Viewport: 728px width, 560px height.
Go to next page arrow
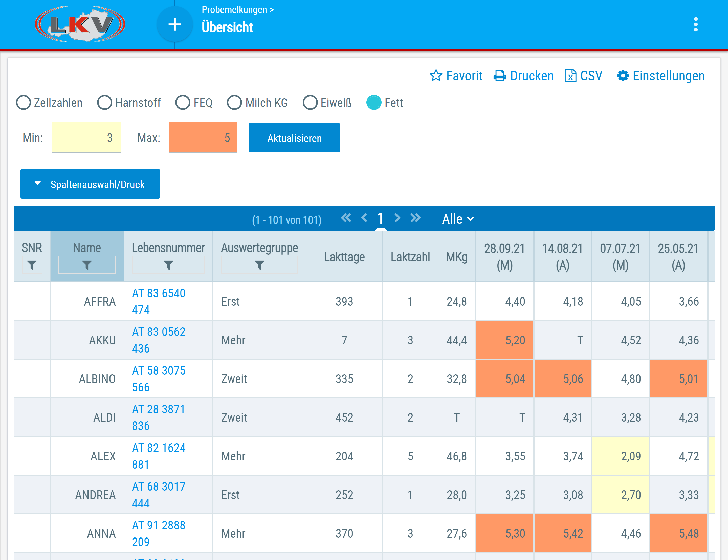coord(397,218)
